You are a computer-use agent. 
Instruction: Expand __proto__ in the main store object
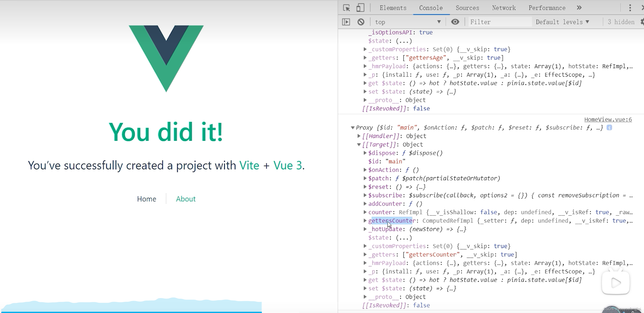(365, 297)
